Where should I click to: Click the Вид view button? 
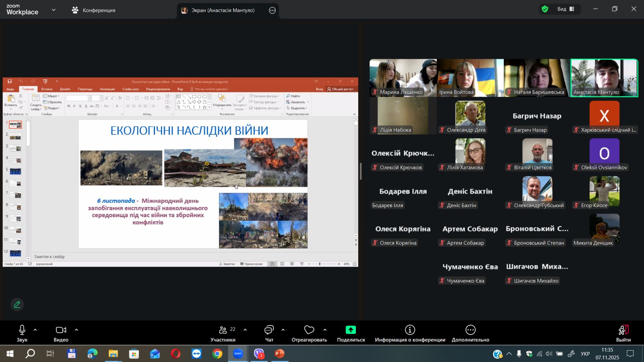(566, 9)
